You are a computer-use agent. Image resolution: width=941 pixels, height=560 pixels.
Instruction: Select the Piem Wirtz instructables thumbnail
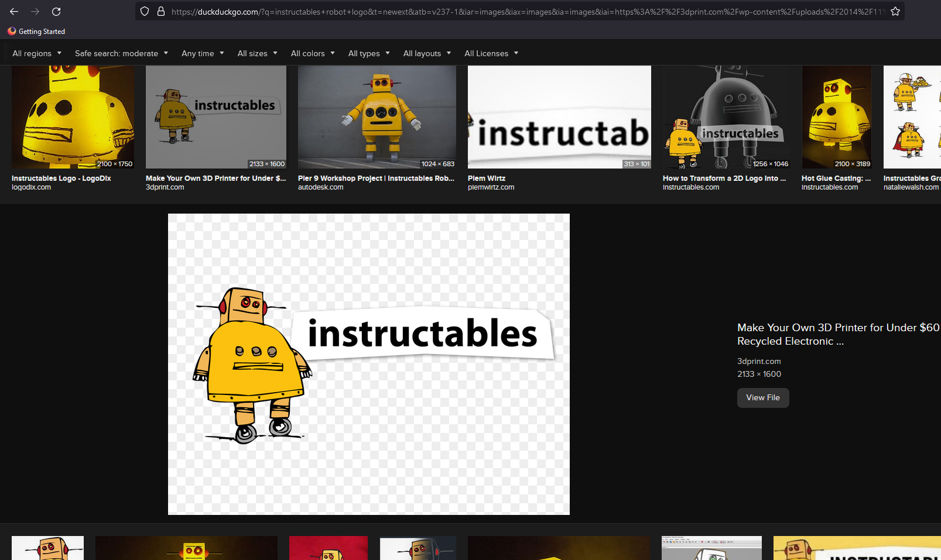coord(559,117)
